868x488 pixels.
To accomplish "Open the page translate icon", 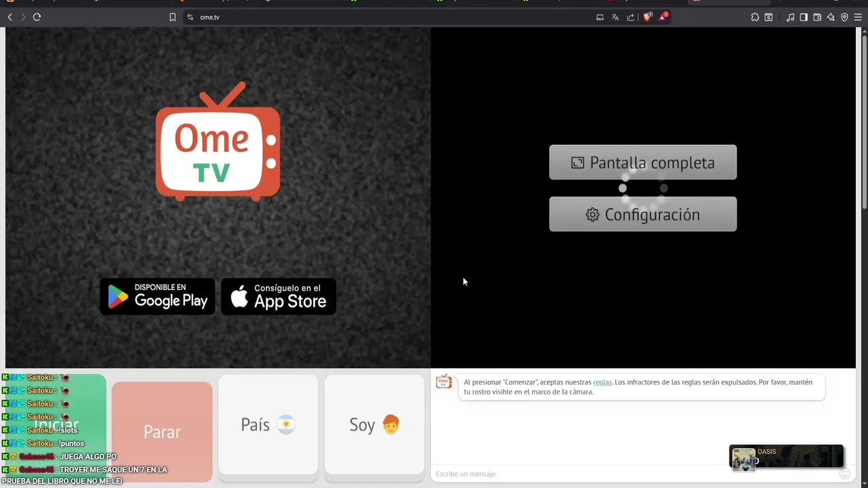I will pos(615,17).
